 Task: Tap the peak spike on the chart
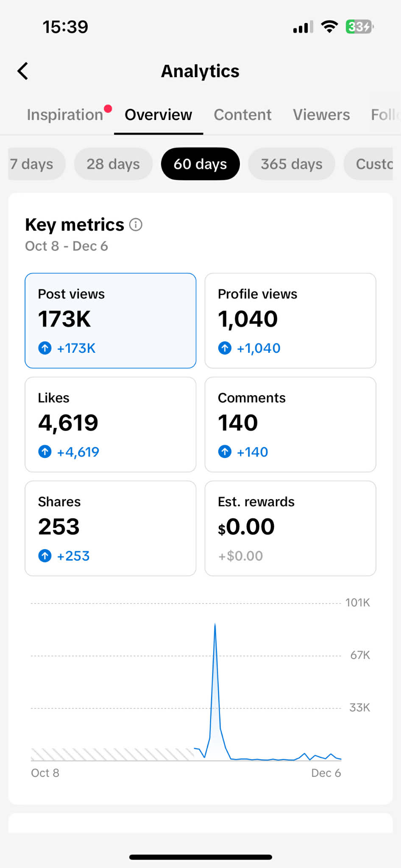click(x=215, y=625)
